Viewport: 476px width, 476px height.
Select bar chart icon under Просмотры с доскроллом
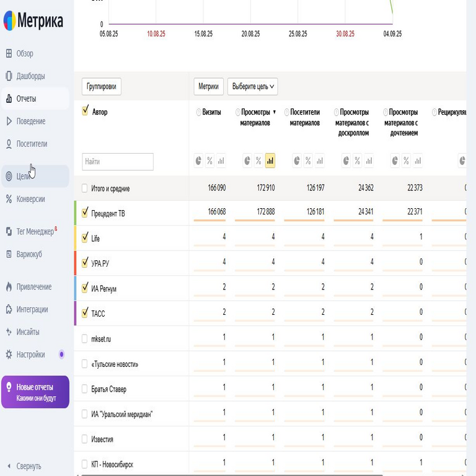coord(369,161)
